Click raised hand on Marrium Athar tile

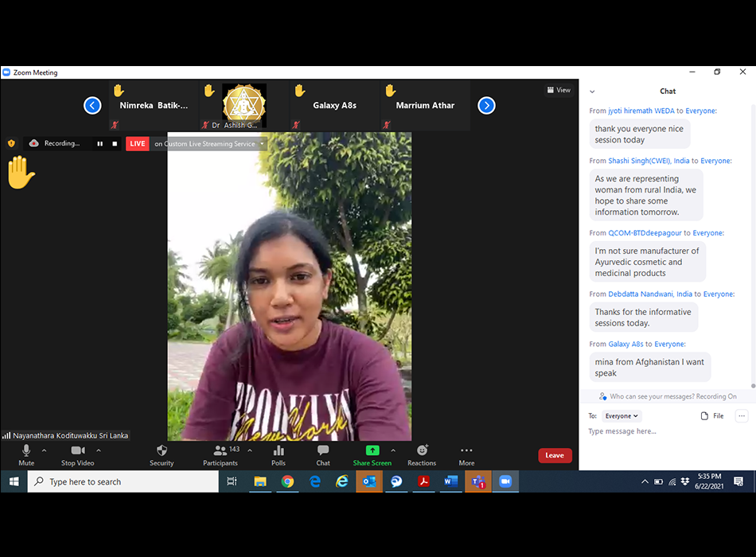click(391, 90)
